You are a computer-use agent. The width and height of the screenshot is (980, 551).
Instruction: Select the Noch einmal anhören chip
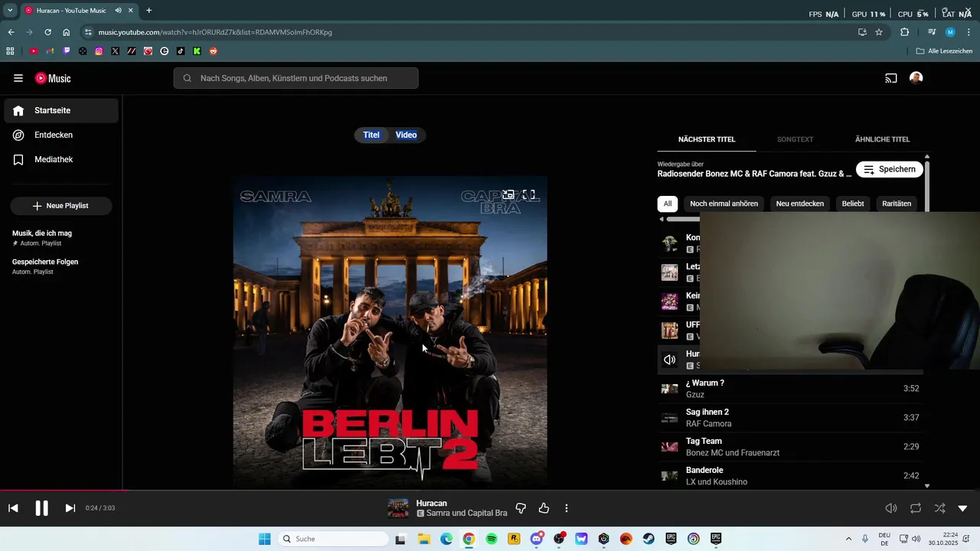point(724,204)
